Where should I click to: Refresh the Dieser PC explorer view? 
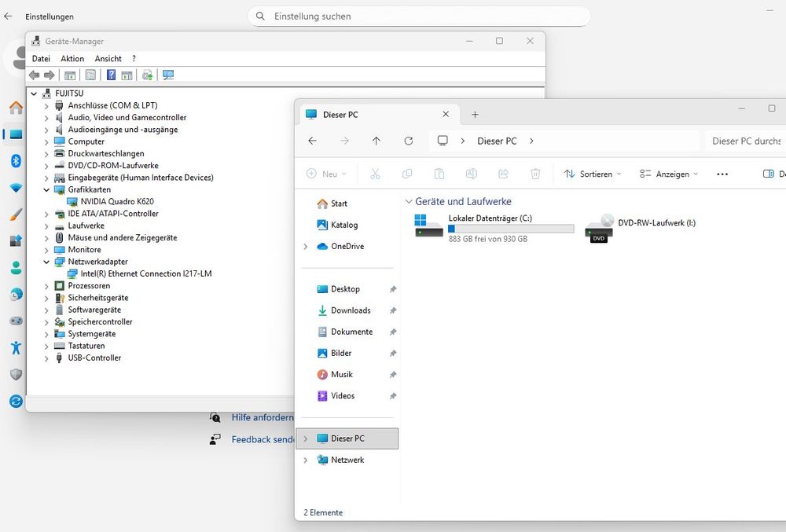408,141
